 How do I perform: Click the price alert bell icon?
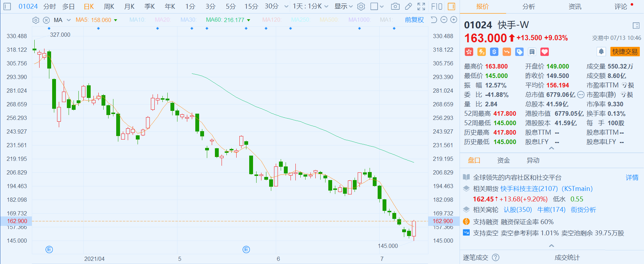[601, 52]
